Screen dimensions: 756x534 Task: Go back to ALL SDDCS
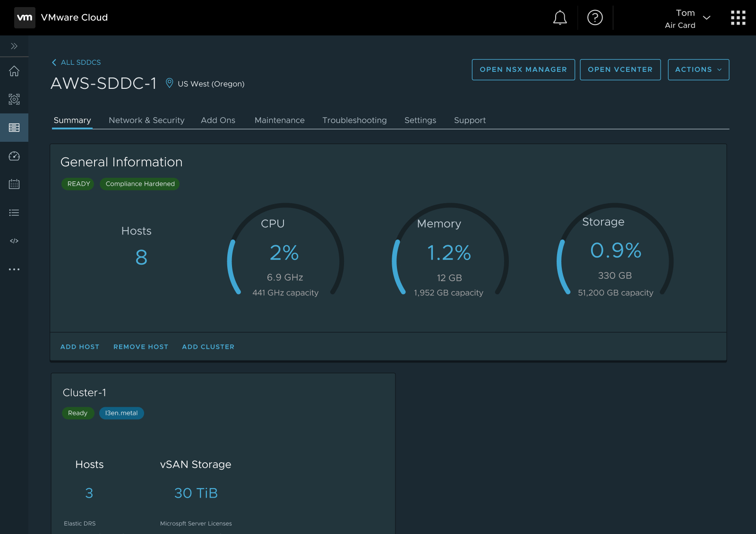pyautogui.click(x=76, y=62)
